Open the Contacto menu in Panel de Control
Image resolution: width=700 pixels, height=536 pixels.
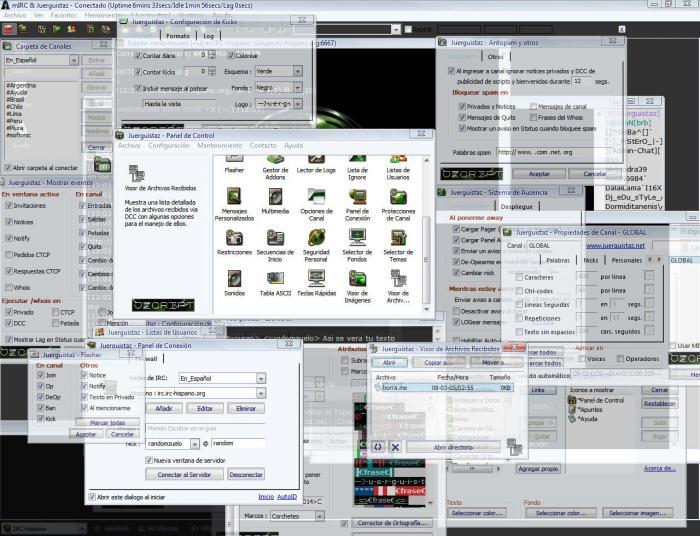[x=263, y=145]
